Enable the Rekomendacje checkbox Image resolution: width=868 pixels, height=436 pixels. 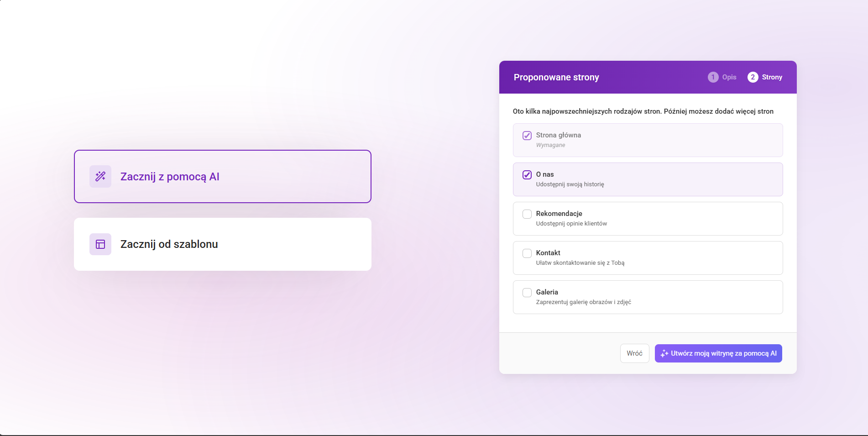(x=527, y=214)
